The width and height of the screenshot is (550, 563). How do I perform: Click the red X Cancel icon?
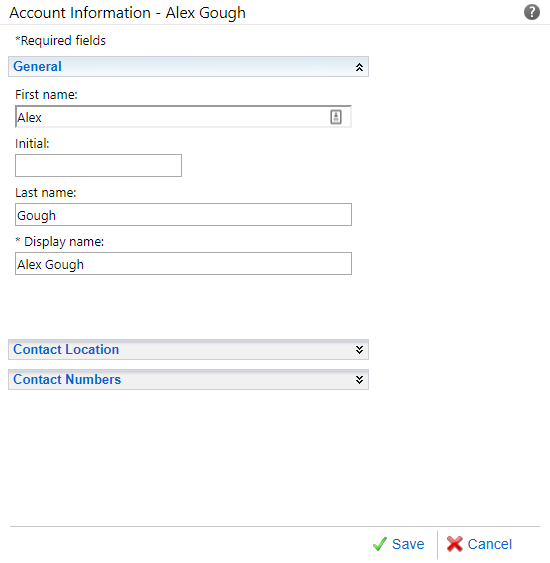click(x=455, y=544)
